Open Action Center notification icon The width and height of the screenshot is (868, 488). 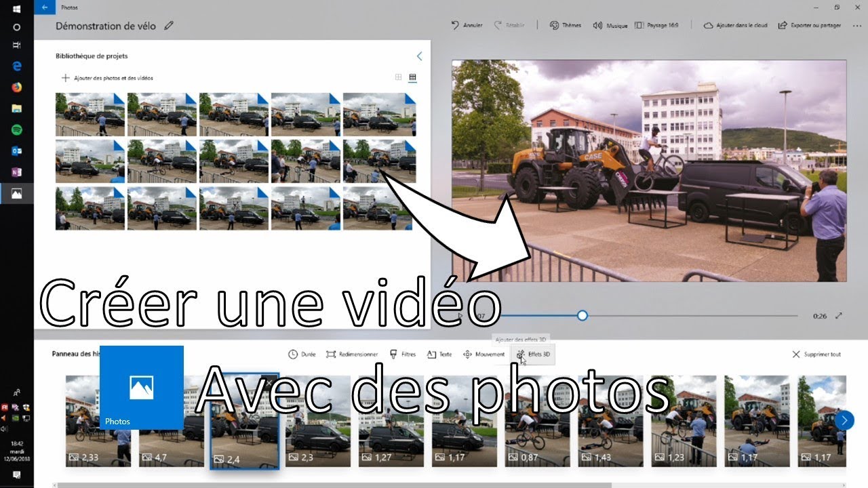17,476
